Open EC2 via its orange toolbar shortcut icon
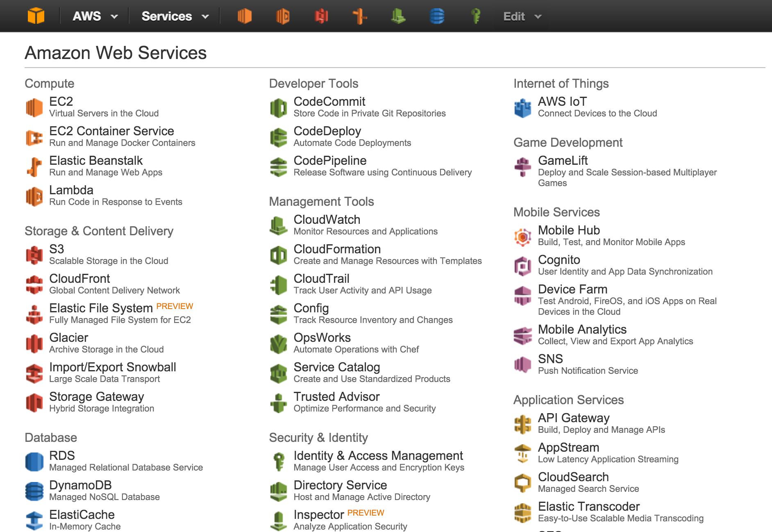The width and height of the screenshot is (772, 532). coord(245,16)
